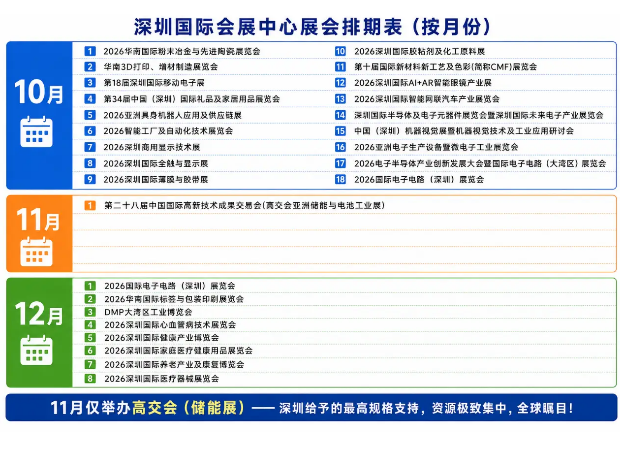Click 深圳给予的最高规格支持 in bottom banner
The height and width of the screenshot is (449, 620).
coord(349,408)
